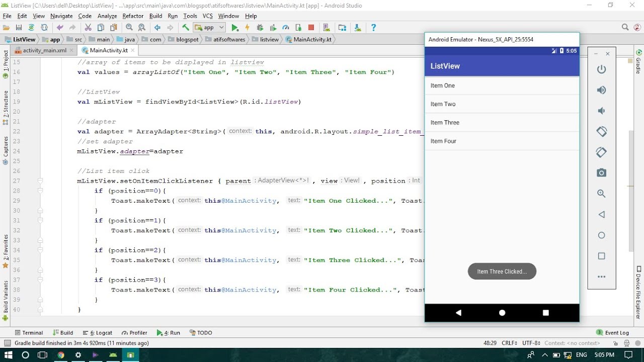Open Chrome from the Windows taskbar
This screenshot has height=362, width=644.
click(x=60, y=355)
